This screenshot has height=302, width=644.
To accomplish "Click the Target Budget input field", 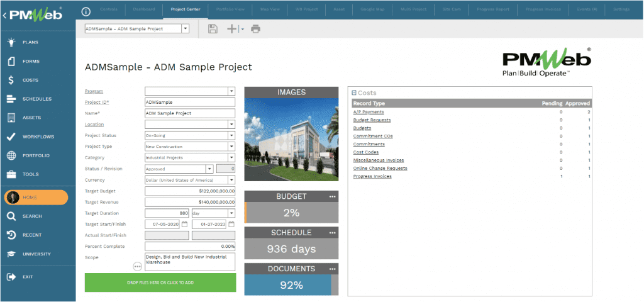I will click(x=190, y=191).
